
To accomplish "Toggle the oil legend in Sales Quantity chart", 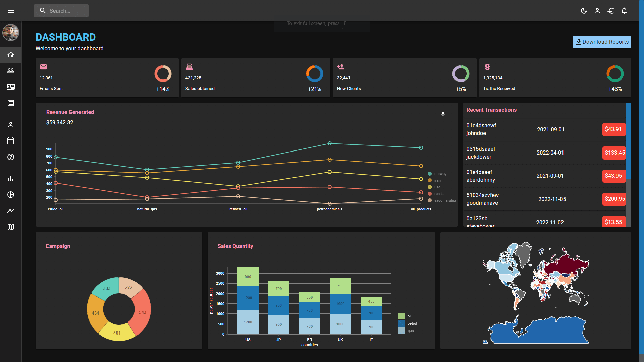I will [406, 316].
